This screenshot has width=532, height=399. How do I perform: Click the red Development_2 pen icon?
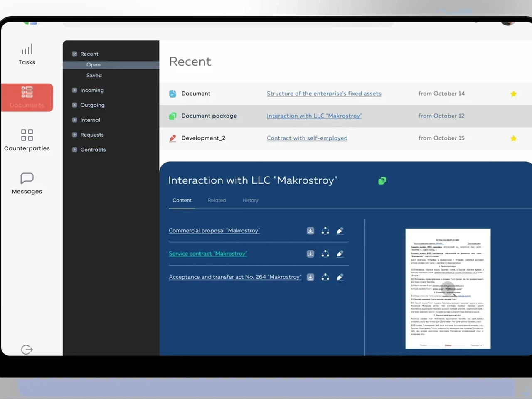tap(172, 138)
